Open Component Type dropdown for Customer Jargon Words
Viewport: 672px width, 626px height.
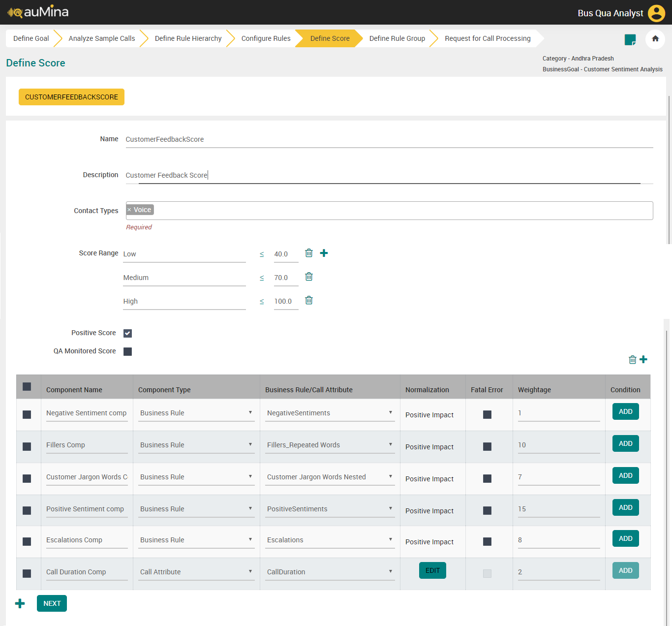[196, 477]
